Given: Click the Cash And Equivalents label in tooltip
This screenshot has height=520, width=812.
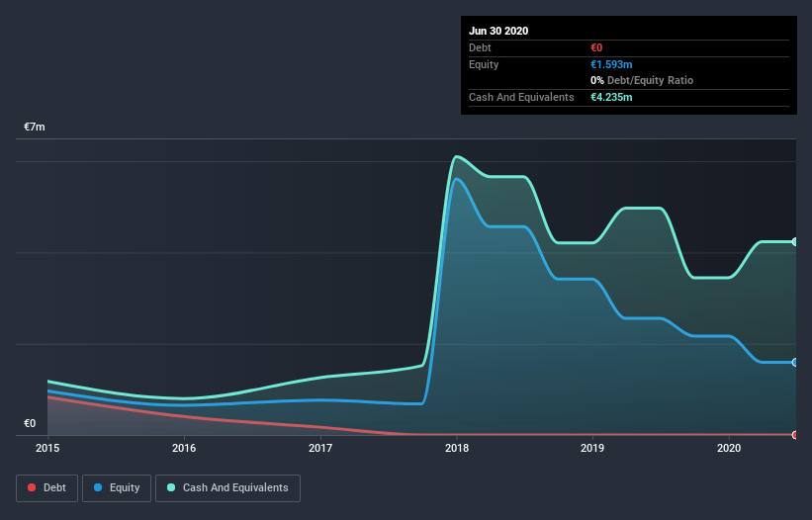Looking at the screenshot, I should pos(521,97).
